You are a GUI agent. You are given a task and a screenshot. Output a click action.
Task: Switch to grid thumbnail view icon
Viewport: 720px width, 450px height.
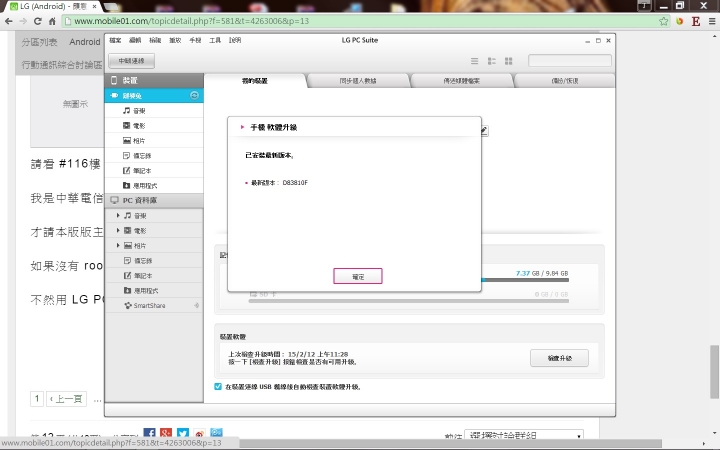point(508,61)
